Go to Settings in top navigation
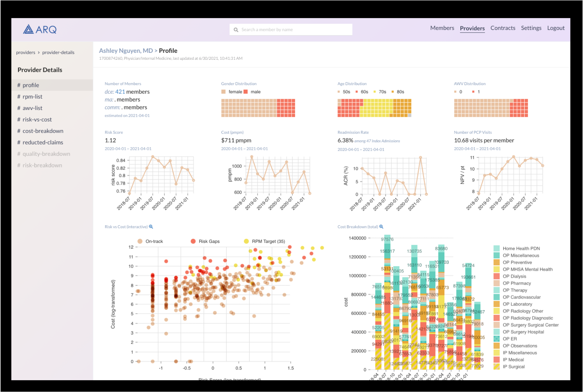The image size is (583, 392). [531, 28]
